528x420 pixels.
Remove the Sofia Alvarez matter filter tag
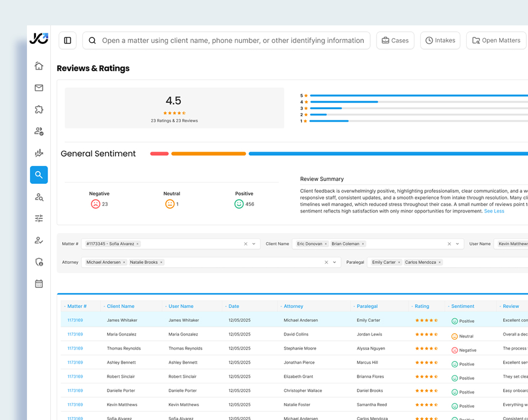click(x=138, y=244)
